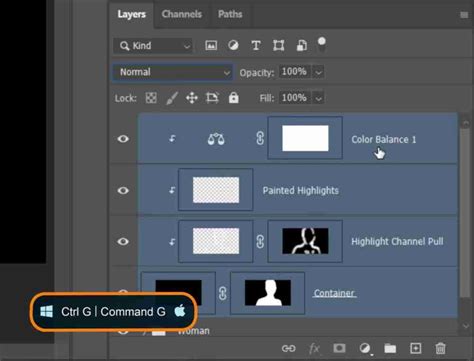
Task: Open the Kind filter dropdown
Action: tap(153, 46)
